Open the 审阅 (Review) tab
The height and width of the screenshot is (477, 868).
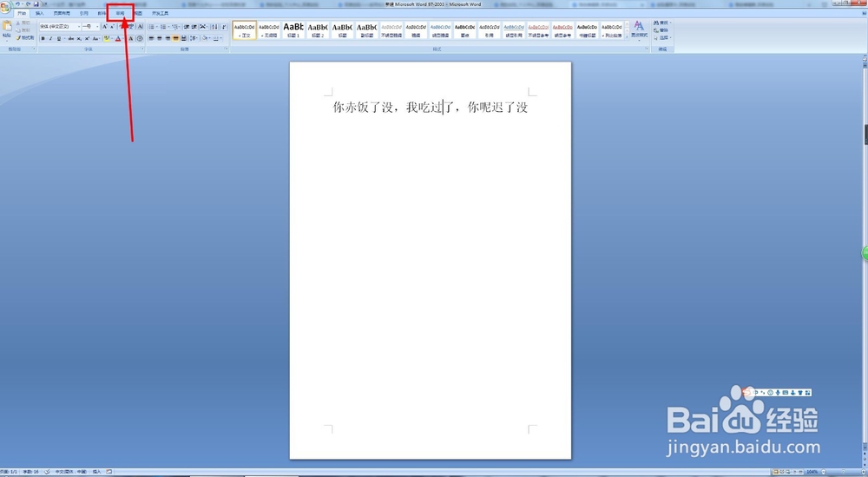point(120,13)
